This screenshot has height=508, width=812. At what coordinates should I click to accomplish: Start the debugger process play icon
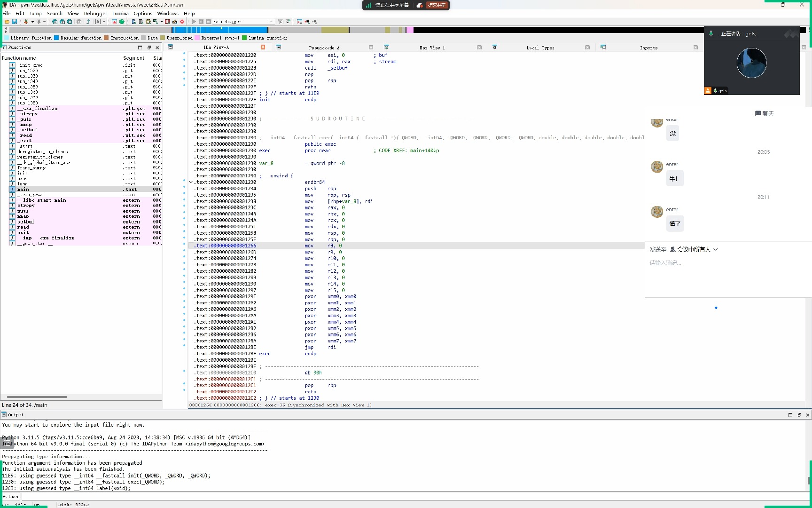(x=194, y=22)
